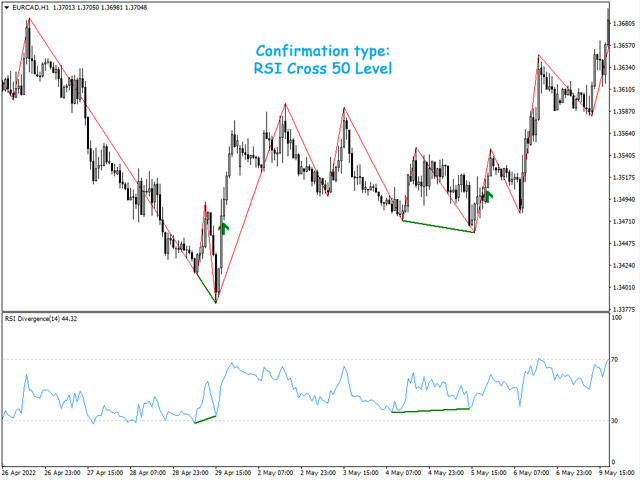Image resolution: width=640 pixels, height=480 pixels.
Task: Select the 1.34240 price label
Action: tap(624, 265)
